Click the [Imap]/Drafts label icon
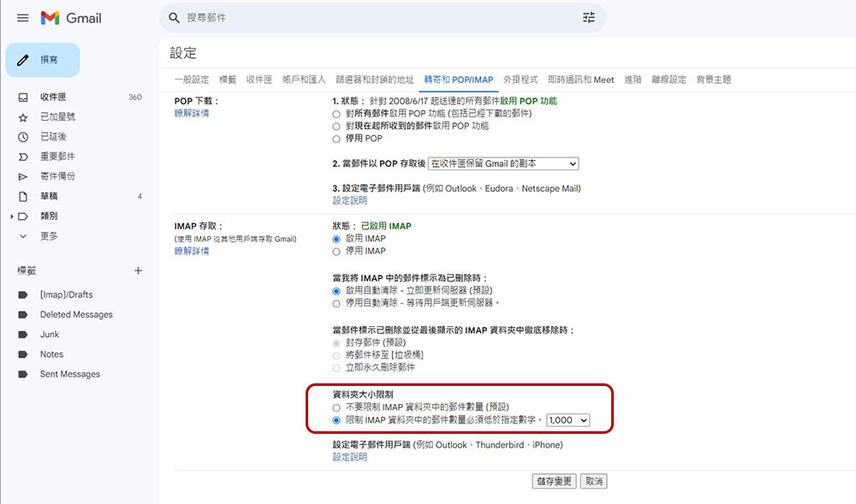The width and height of the screenshot is (856, 504). click(23, 294)
